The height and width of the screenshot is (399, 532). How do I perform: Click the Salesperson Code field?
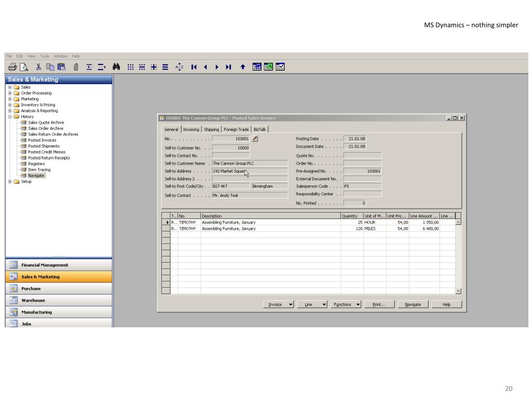(362, 186)
